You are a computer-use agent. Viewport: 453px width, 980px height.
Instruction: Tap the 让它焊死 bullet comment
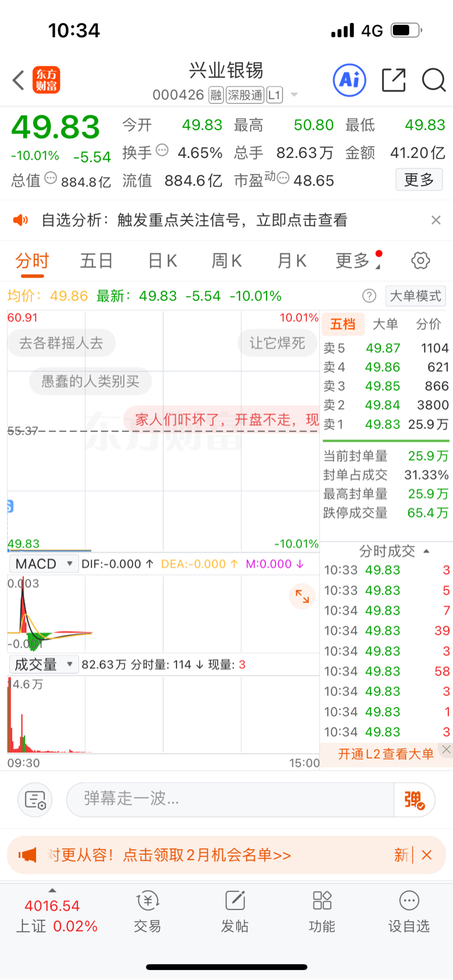click(277, 343)
